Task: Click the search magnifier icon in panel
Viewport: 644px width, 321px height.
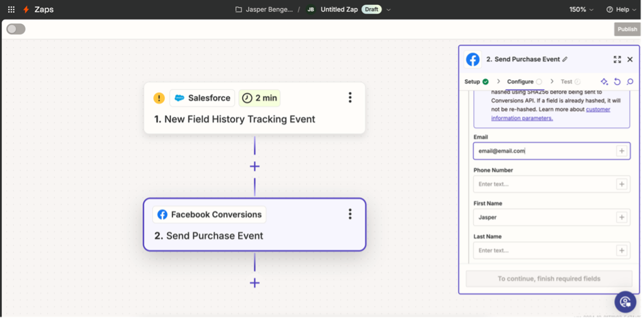Action: coord(630,82)
